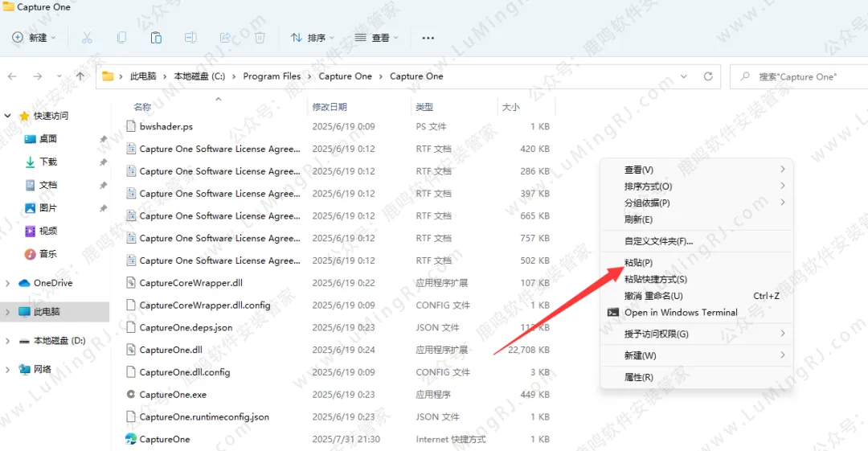The image size is (868, 451).
Task: Click the Paste clipboard icon in toolbar
Action: [x=156, y=38]
